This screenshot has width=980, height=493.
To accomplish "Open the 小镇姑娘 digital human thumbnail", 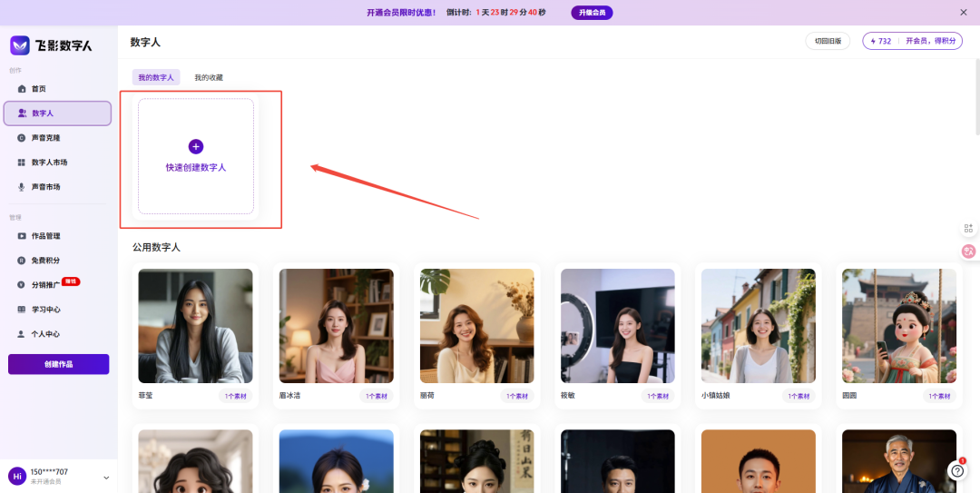I will click(758, 326).
